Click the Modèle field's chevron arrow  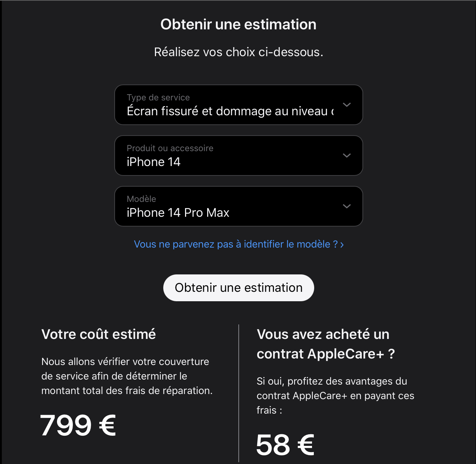tap(346, 206)
